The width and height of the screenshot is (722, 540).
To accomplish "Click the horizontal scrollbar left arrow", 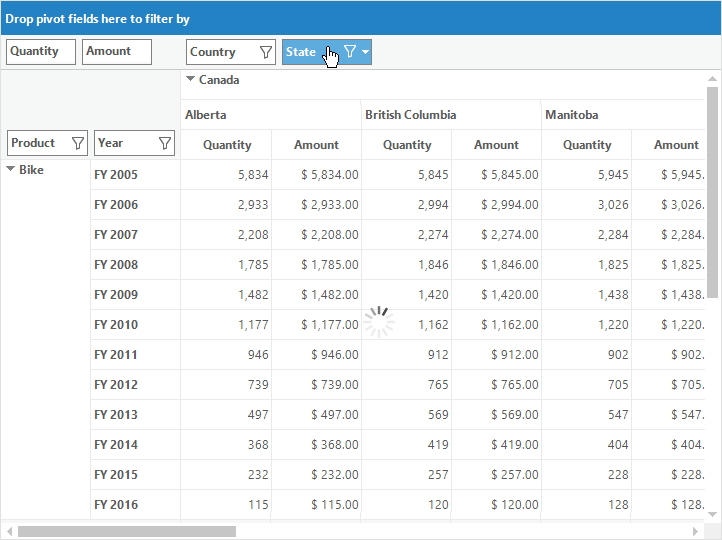I will (9, 532).
